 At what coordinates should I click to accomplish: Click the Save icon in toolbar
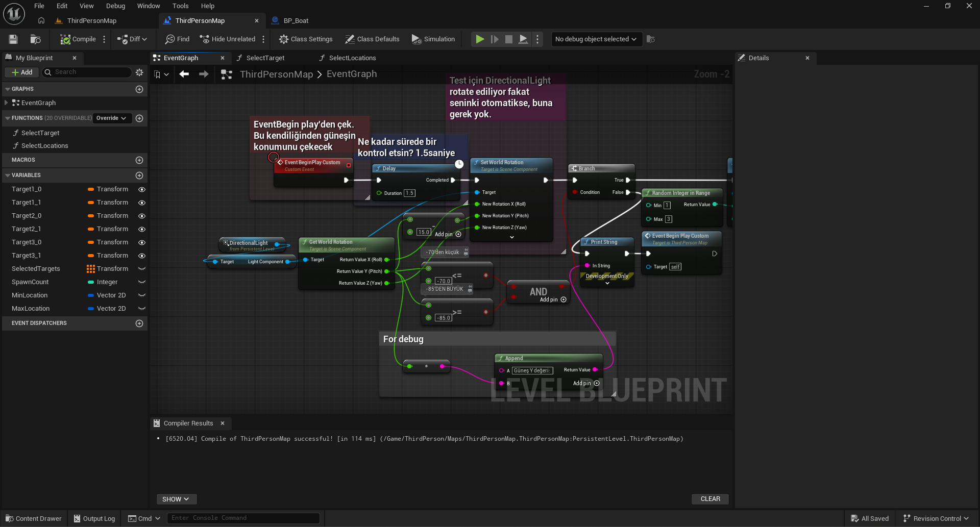pos(13,39)
